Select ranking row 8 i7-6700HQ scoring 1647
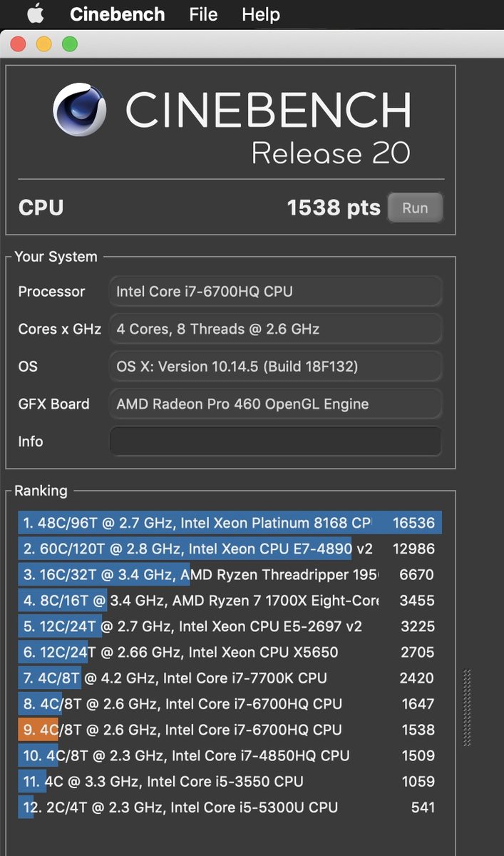Screen dimensions: 504x856 click(x=230, y=704)
